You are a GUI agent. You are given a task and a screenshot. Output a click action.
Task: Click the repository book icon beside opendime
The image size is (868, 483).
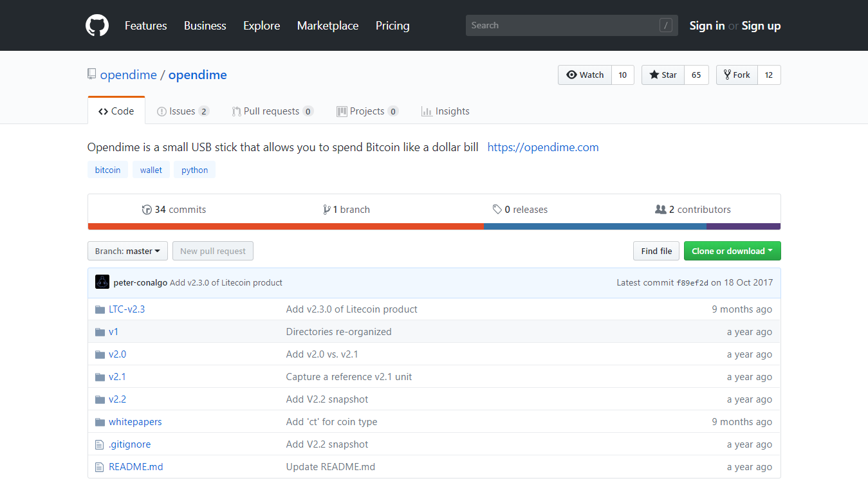pyautogui.click(x=91, y=75)
